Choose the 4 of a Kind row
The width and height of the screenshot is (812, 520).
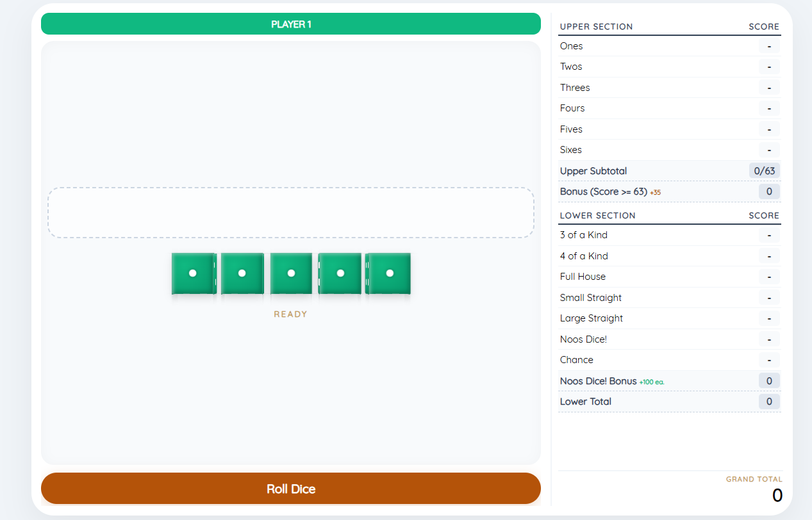(670, 256)
